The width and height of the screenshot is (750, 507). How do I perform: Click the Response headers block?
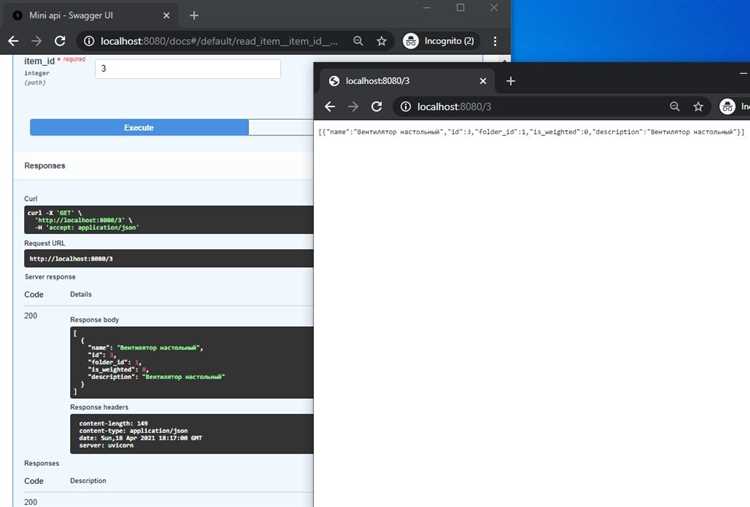click(x=192, y=434)
